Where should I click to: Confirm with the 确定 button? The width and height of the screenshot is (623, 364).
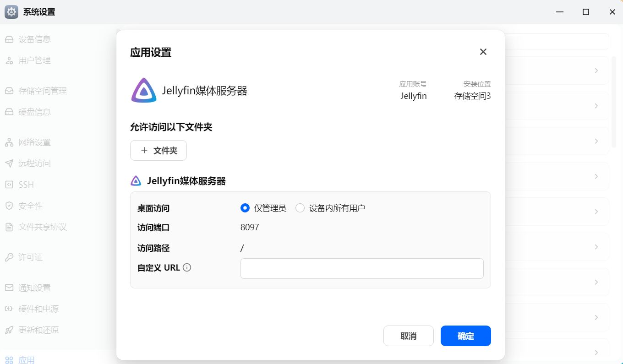point(466,336)
